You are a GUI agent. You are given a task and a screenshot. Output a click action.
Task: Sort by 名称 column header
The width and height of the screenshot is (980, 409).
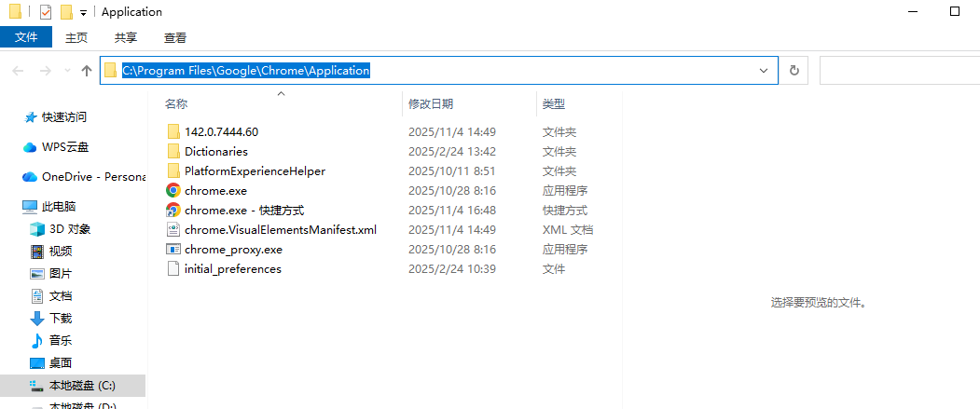[176, 104]
